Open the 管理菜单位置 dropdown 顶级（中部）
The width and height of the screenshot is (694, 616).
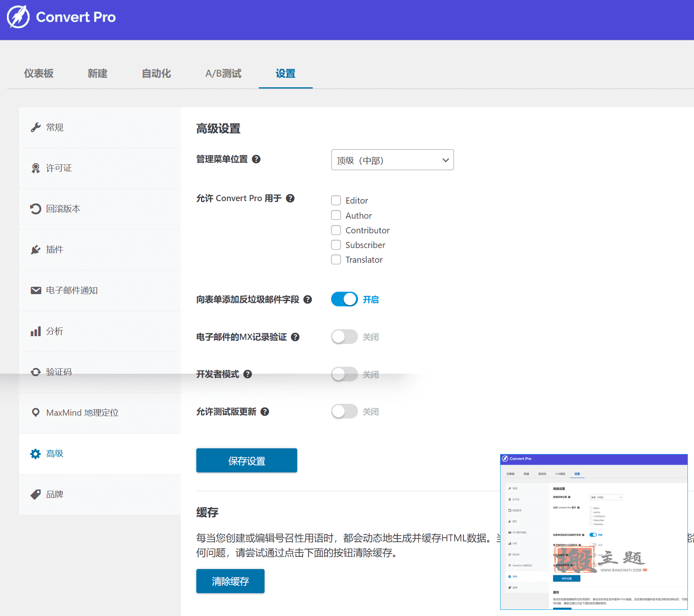click(392, 160)
